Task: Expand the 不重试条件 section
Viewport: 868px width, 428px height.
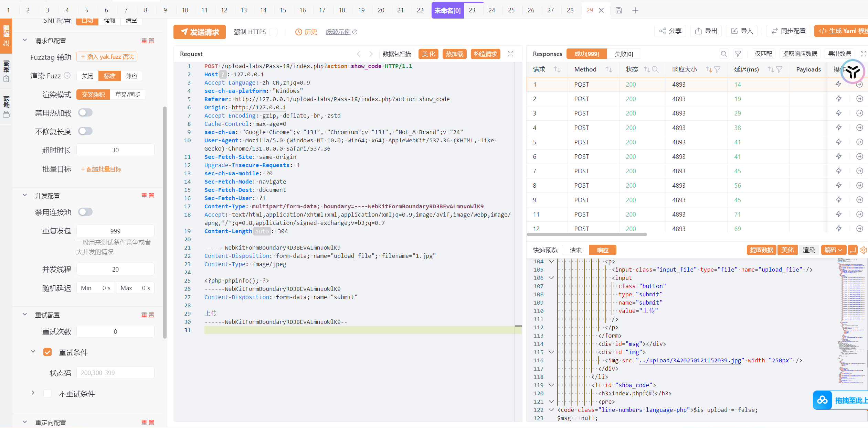Action: pyautogui.click(x=33, y=393)
